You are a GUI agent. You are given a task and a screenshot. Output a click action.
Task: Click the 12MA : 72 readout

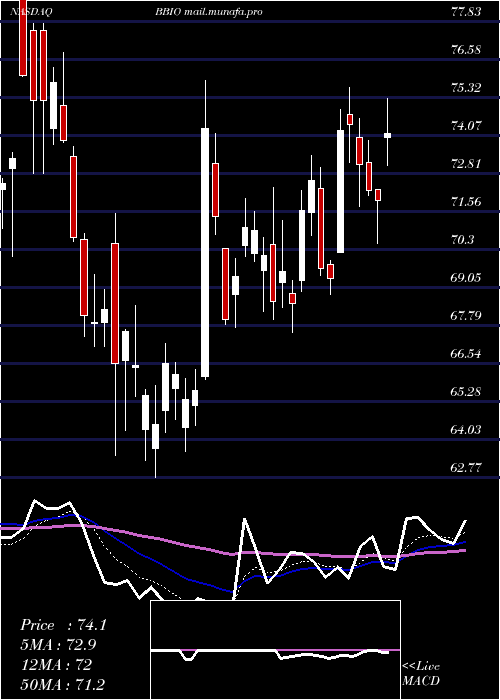[56, 665]
